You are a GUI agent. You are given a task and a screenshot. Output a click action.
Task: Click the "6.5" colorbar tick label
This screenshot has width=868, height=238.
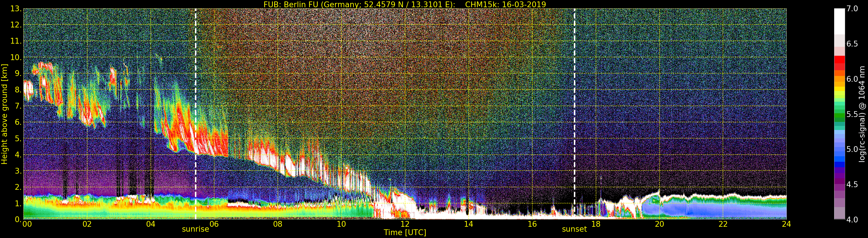click(852, 44)
